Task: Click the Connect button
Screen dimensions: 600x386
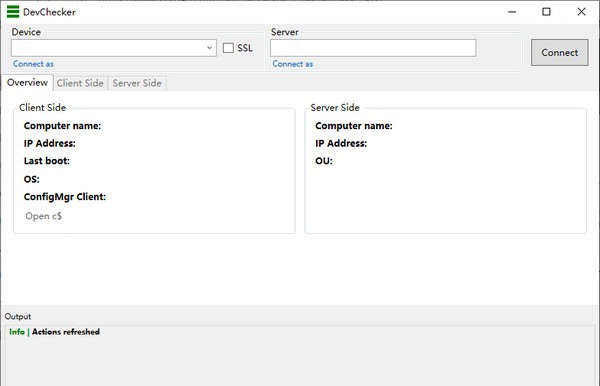Action: click(559, 52)
